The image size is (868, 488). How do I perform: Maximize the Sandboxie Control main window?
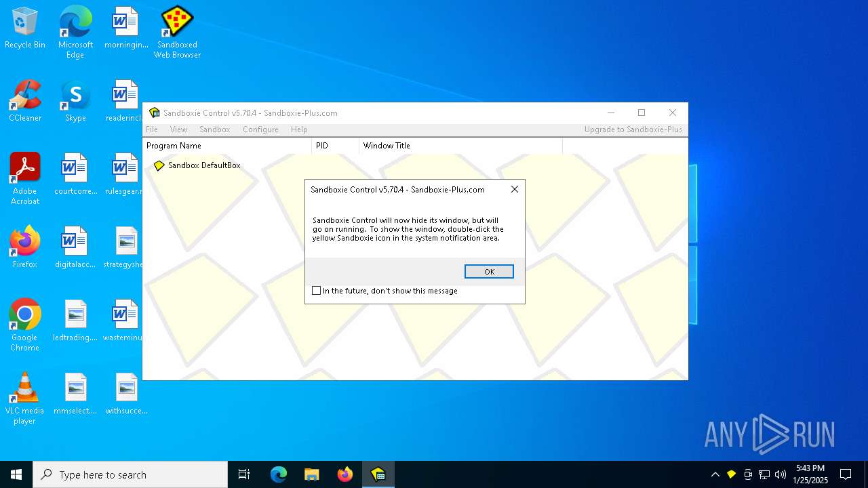(x=642, y=113)
